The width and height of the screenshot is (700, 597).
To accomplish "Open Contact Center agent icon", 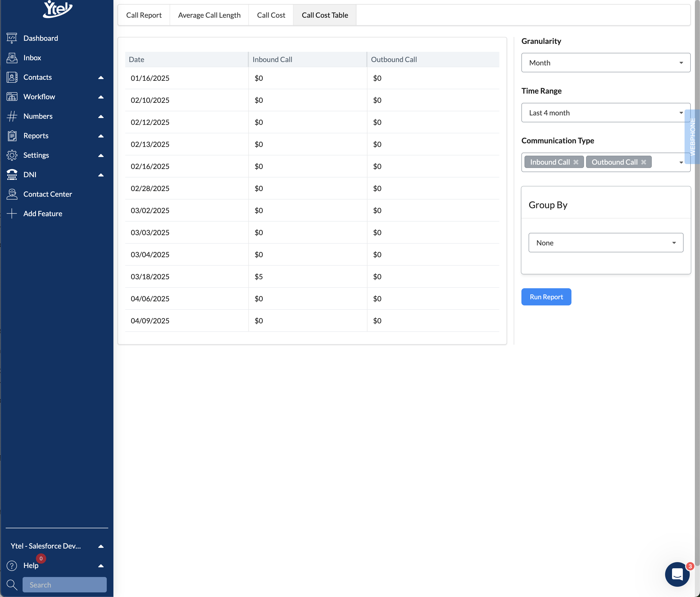I will [12, 194].
